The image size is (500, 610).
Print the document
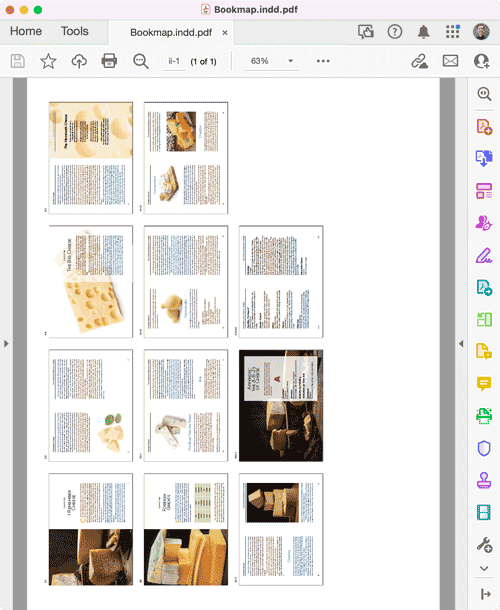[109, 61]
